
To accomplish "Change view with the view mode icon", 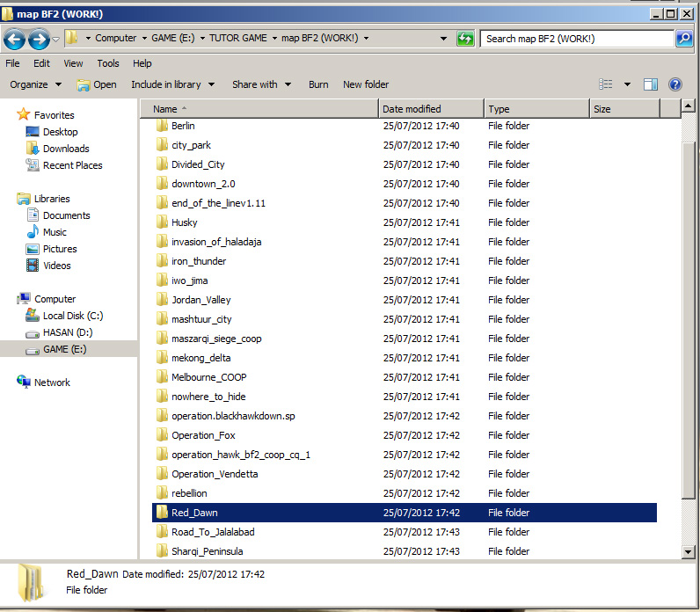I will pyautogui.click(x=605, y=84).
